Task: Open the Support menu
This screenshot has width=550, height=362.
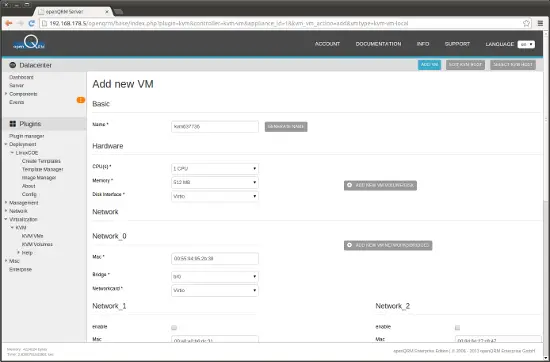Action: pos(457,44)
